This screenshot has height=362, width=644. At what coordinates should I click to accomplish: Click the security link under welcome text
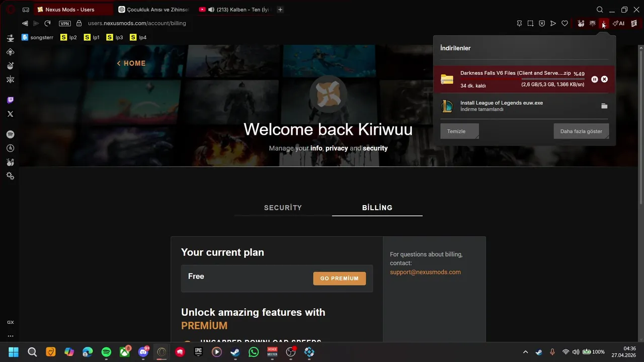(x=375, y=148)
